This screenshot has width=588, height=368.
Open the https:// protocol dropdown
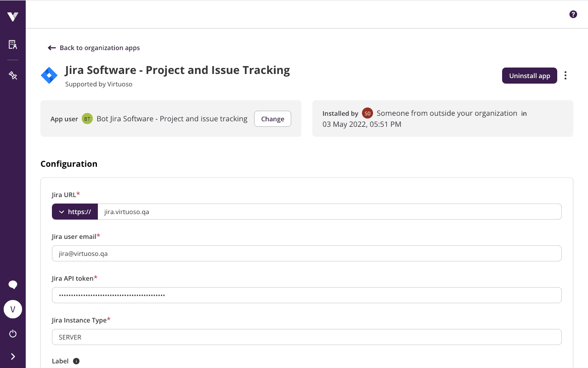[x=74, y=211]
